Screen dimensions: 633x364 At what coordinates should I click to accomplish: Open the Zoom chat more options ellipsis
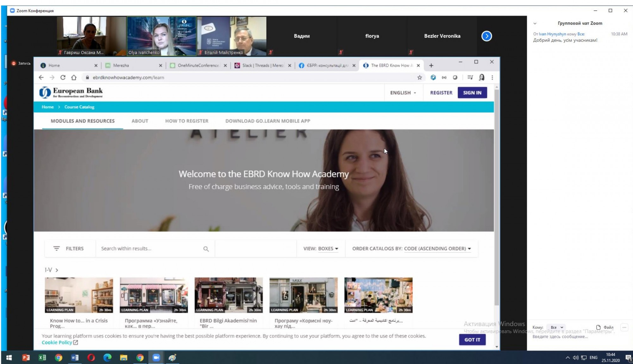624,327
